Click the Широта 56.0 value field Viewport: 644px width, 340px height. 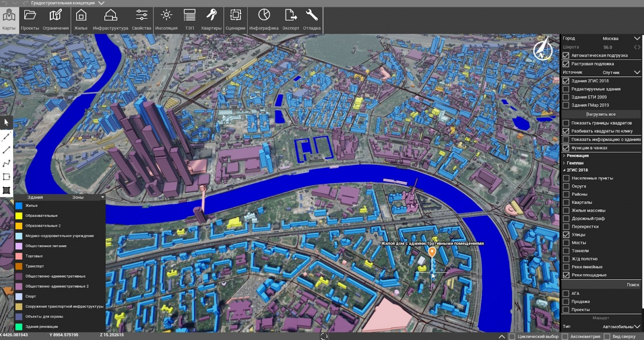coord(608,47)
